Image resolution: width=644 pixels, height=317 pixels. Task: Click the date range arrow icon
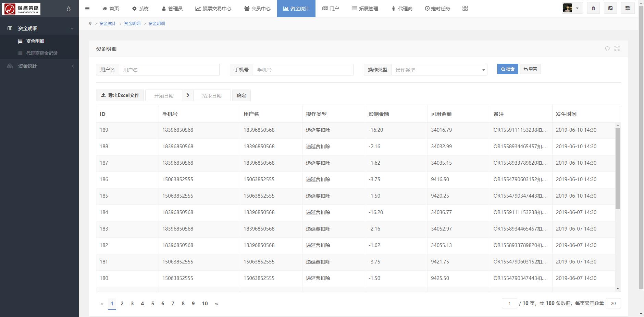[188, 95]
